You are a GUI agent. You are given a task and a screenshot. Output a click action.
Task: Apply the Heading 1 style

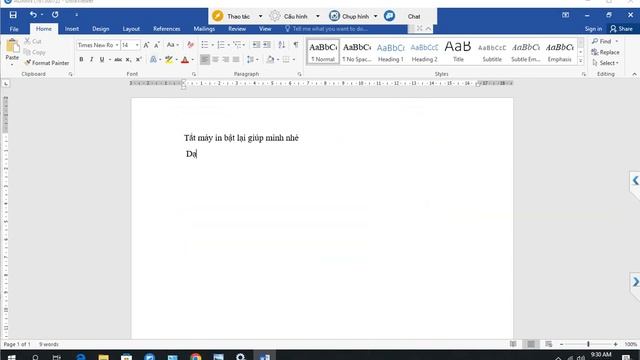coord(391,52)
